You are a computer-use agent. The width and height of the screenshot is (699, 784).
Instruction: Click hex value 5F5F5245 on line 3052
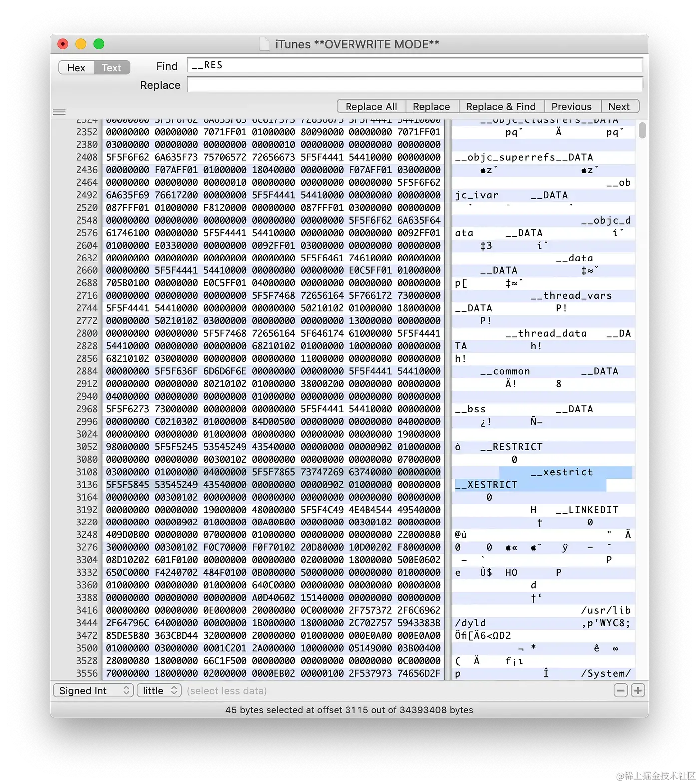tap(176, 447)
